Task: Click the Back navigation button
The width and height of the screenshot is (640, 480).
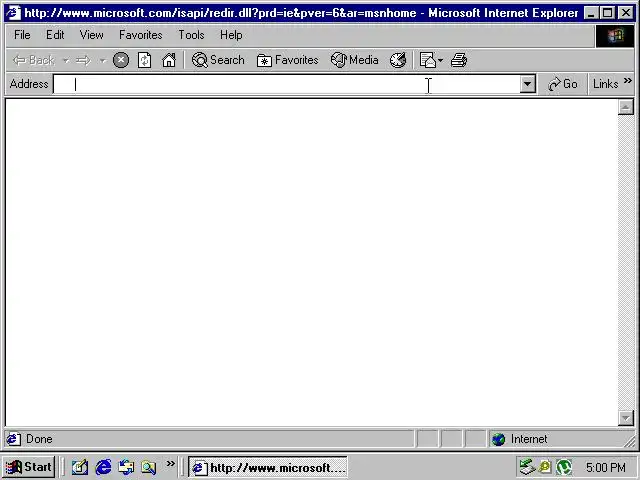Action: pyautogui.click(x=33, y=60)
